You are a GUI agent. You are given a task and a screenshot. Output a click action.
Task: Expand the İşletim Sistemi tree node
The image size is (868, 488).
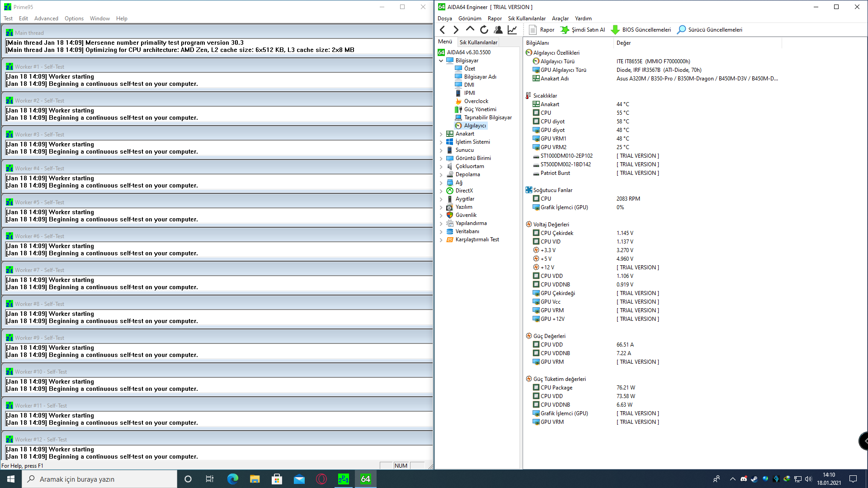coord(441,142)
